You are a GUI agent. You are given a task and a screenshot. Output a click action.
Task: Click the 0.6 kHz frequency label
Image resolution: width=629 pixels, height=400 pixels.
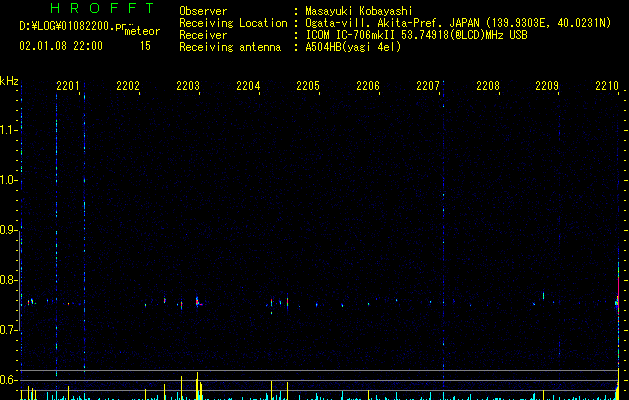[8, 380]
